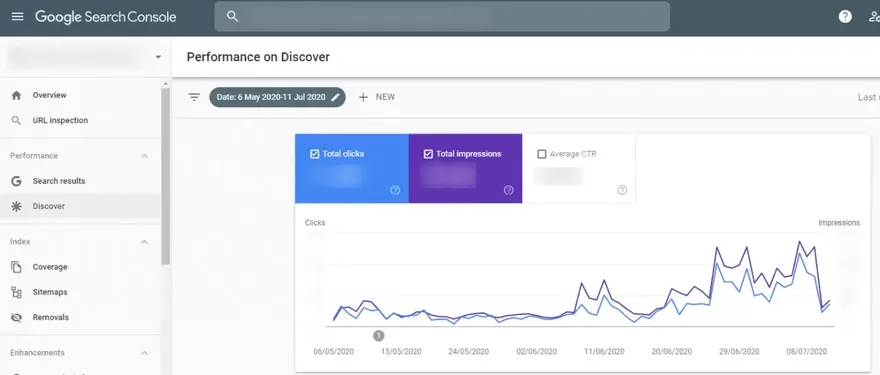Click the Removals crossed-eye icon
This screenshot has height=375, width=880.
coord(16,318)
